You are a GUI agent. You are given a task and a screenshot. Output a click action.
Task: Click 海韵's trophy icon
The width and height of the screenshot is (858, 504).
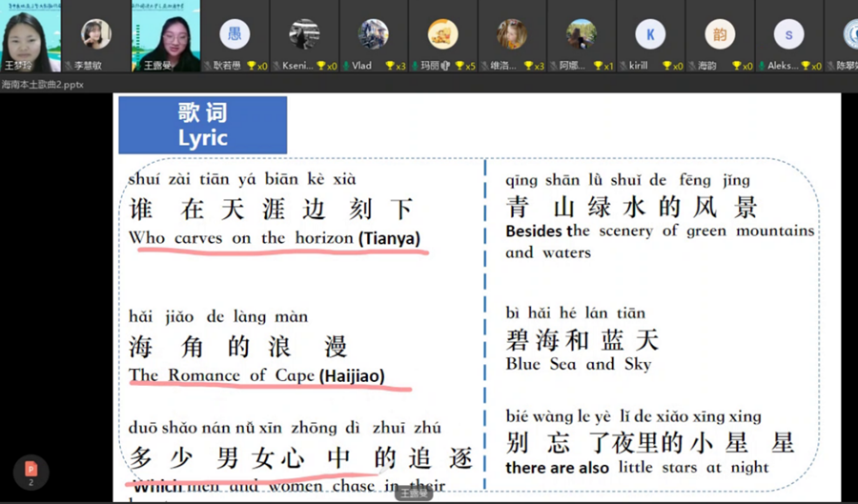[737, 66]
